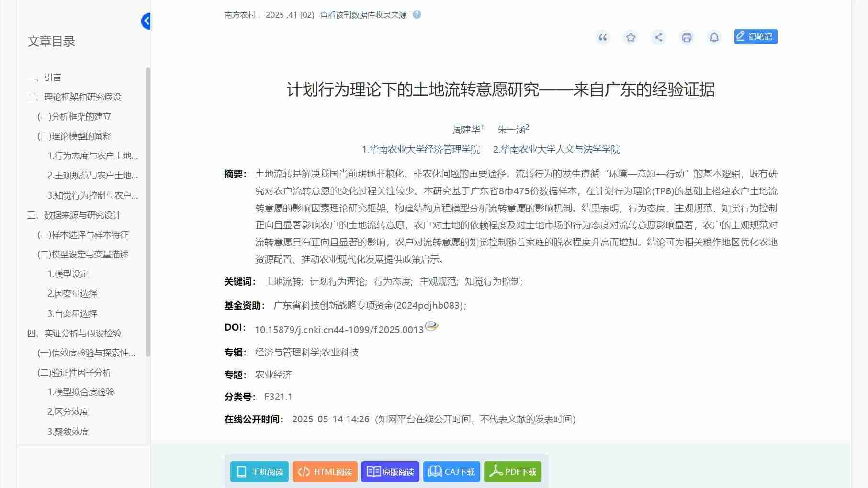
Task: Collapse the outline panel with blue arrow
Action: pos(147,21)
